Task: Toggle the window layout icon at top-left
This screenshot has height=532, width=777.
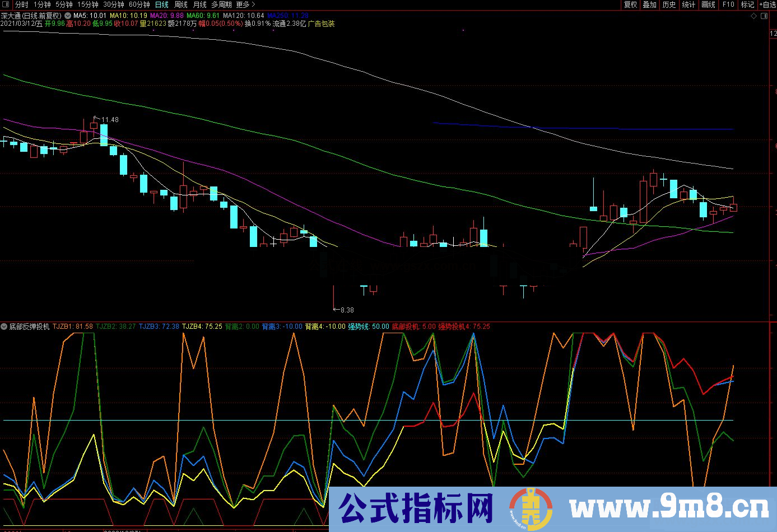Action: pos(4,4)
